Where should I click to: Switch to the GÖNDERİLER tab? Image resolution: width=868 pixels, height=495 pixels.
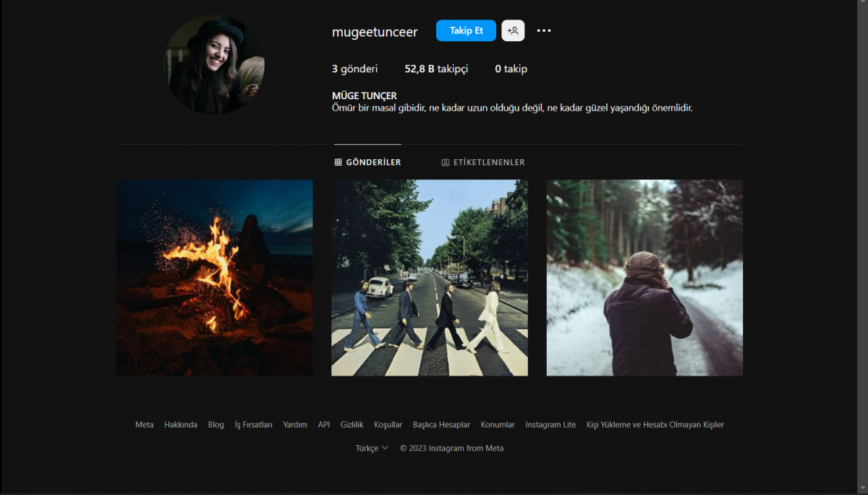tap(367, 162)
